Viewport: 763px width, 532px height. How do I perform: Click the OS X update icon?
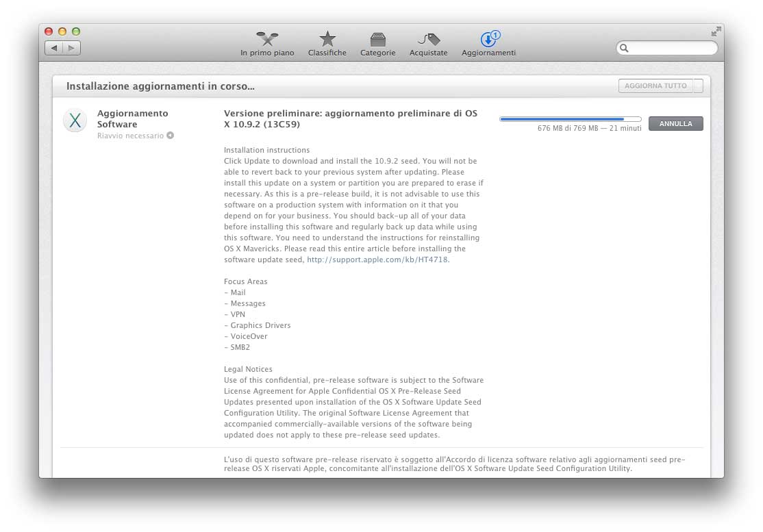75,120
